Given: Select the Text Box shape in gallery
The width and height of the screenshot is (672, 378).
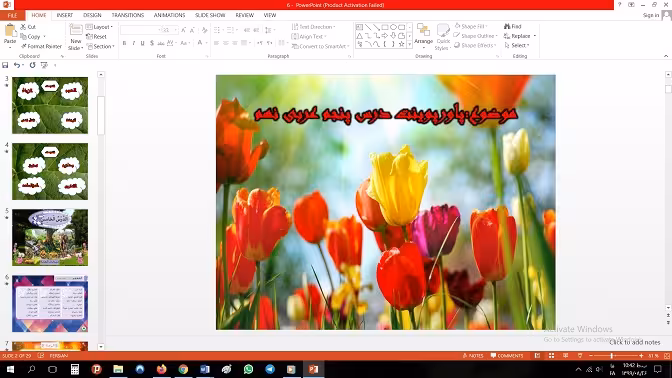Looking at the screenshot, I should point(360,27).
